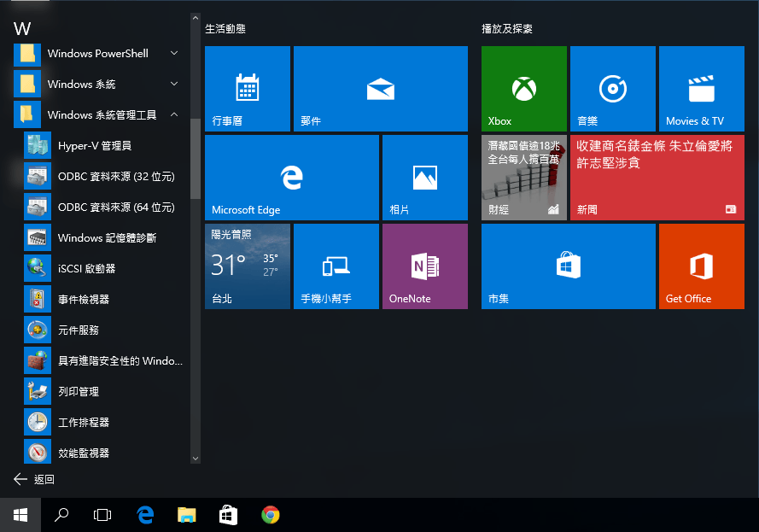Click the app list scroll up arrow
This screenshot has height=532, width=759.
click(x=196, y=18)
